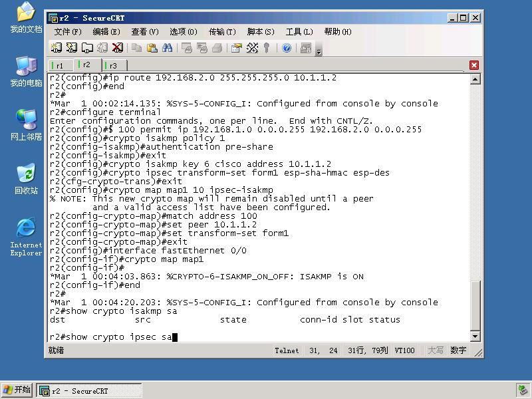This screenshot has height=399, width=532.
Task: Click the terminal vertical scrollbar thumb
Action: [x=475, y=306]
